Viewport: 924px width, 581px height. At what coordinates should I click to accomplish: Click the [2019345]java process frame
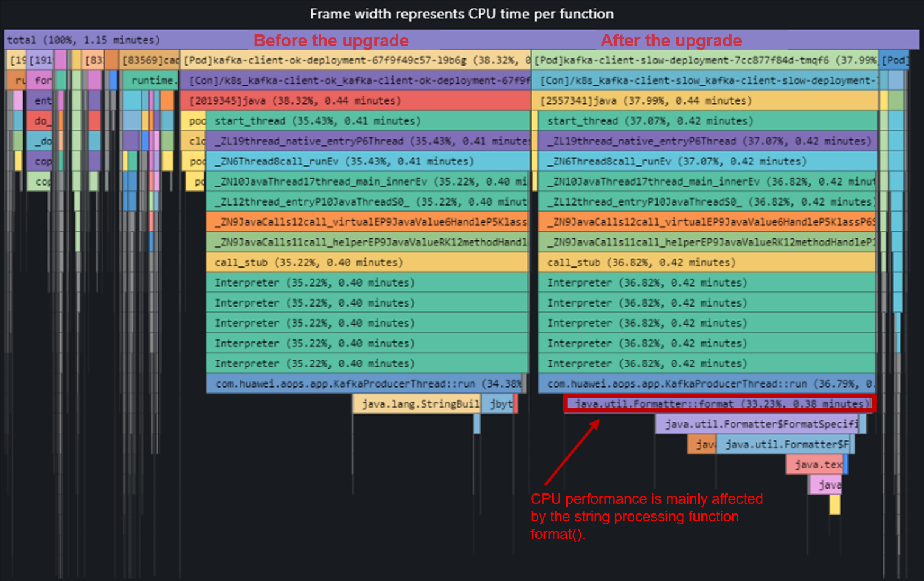355,100
